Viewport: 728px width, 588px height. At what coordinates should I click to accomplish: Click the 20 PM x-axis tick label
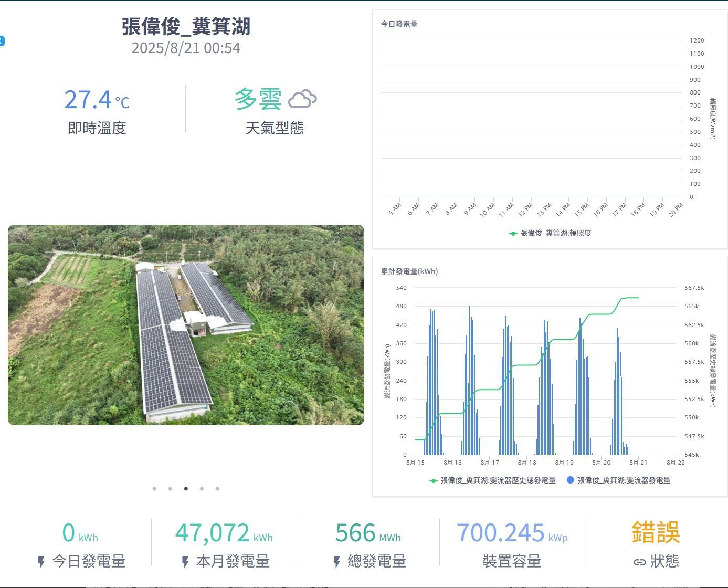pos(676,210)
